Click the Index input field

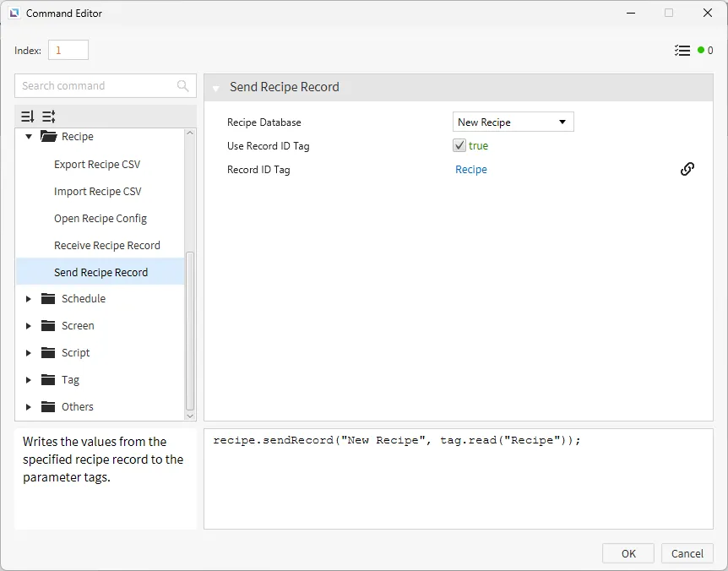(68, 51)
